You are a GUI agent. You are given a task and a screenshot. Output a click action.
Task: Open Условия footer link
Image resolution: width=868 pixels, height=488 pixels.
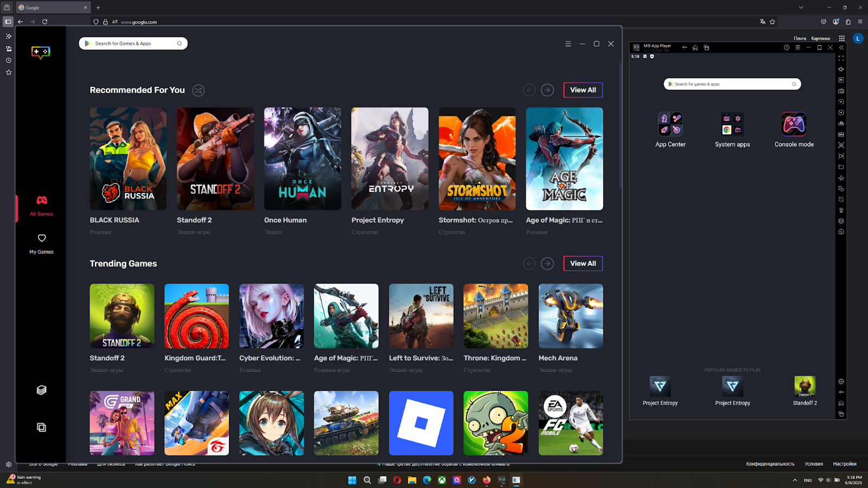(814, 464)
